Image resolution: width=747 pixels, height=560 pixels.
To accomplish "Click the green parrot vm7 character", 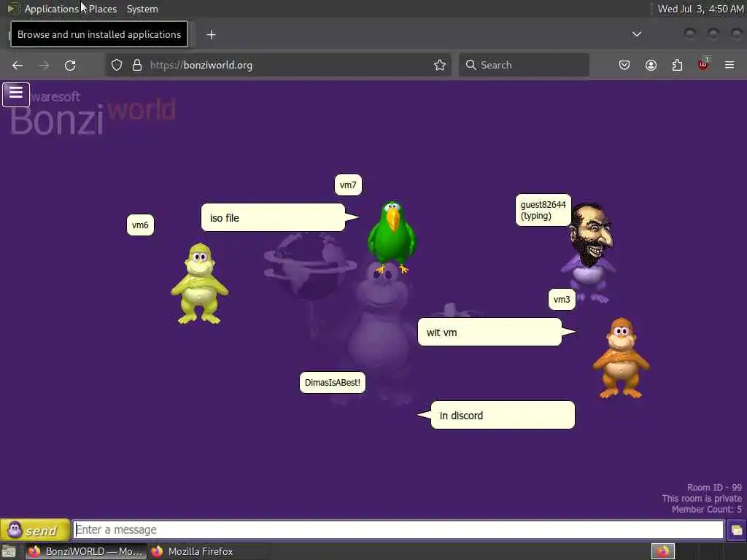I will (392, 237).
